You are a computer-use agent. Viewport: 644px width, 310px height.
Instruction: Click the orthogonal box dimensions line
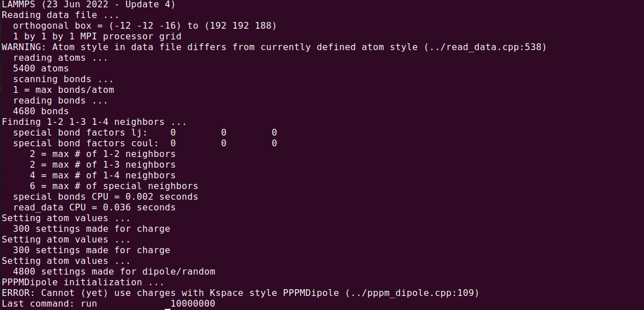tap(145, 26)
